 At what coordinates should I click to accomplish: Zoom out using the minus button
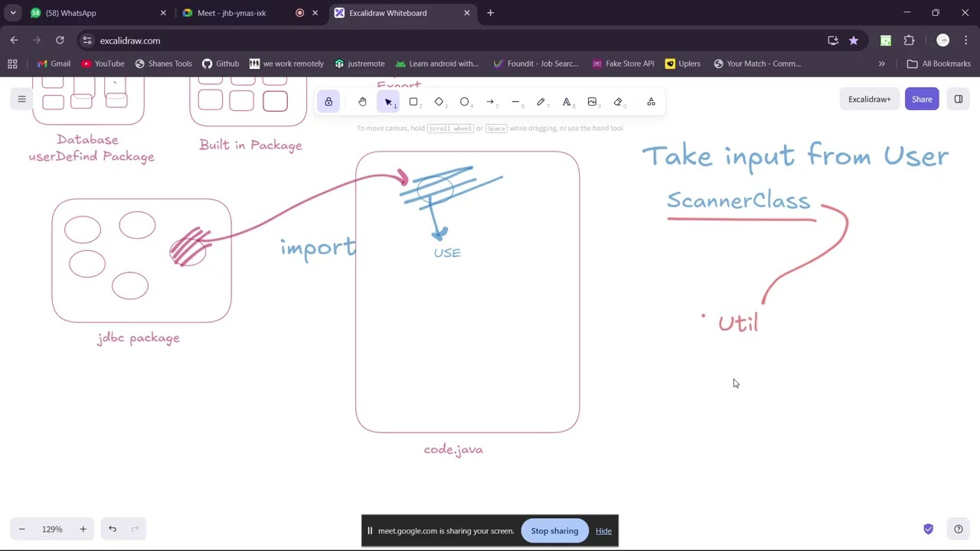click(x=21, y=529)
